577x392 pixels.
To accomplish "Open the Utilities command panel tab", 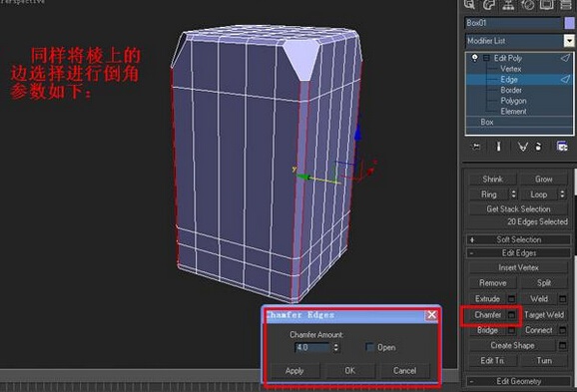I will (566, 5).
